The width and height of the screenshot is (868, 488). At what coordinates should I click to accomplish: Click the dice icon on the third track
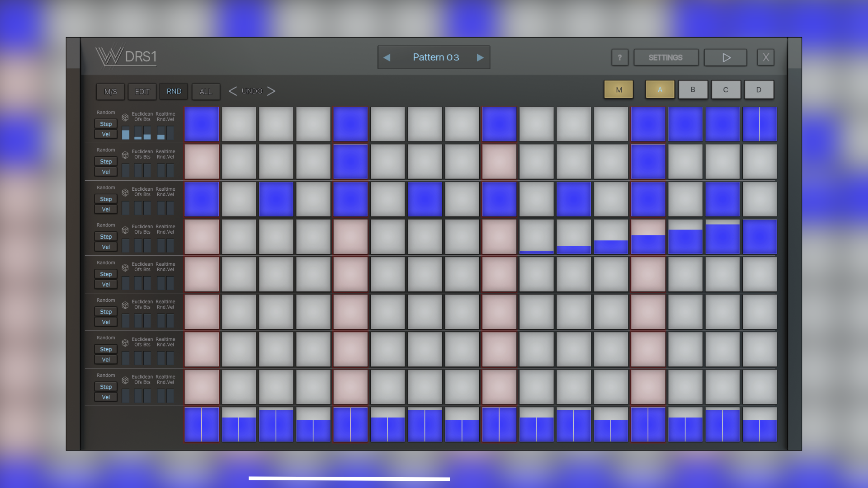coord(125,192)
